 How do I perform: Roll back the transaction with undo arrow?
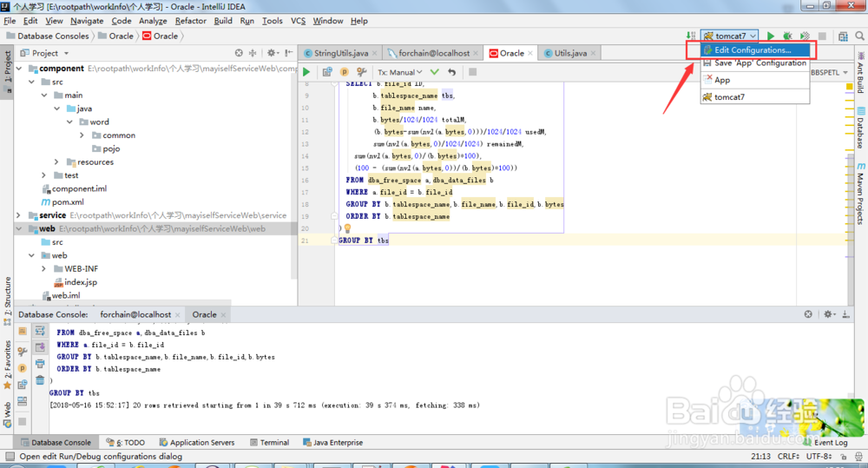pyautogui.click(x=451, y=72)
